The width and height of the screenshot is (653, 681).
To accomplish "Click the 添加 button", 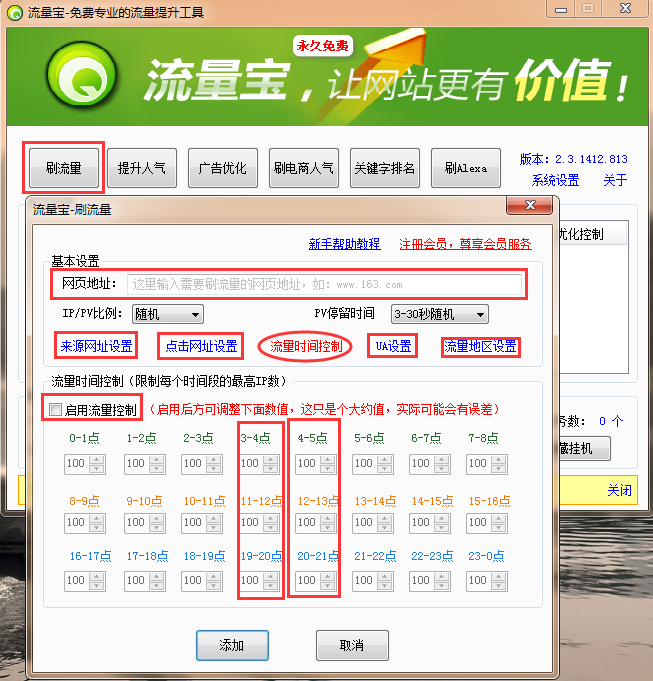I will coord(232,645).
